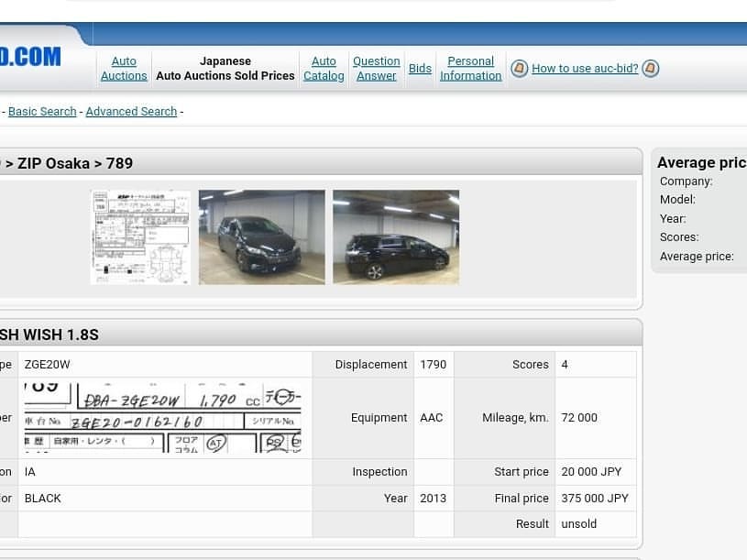The image size is (747, 560).
Task: Select the year value 2013
Action: pos(433,499)
